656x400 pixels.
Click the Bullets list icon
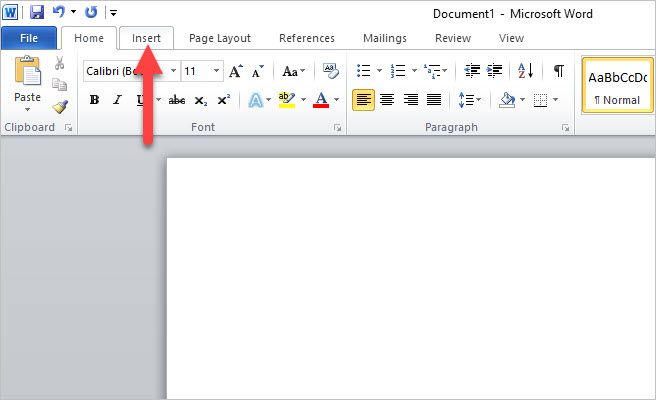click(364, 71)
